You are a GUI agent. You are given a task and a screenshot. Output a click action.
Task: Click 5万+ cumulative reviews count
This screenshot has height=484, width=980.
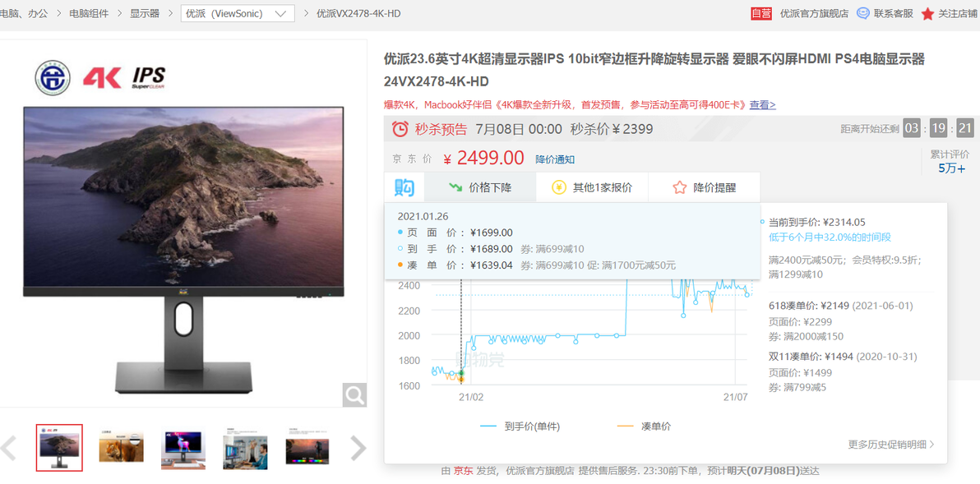951,168
